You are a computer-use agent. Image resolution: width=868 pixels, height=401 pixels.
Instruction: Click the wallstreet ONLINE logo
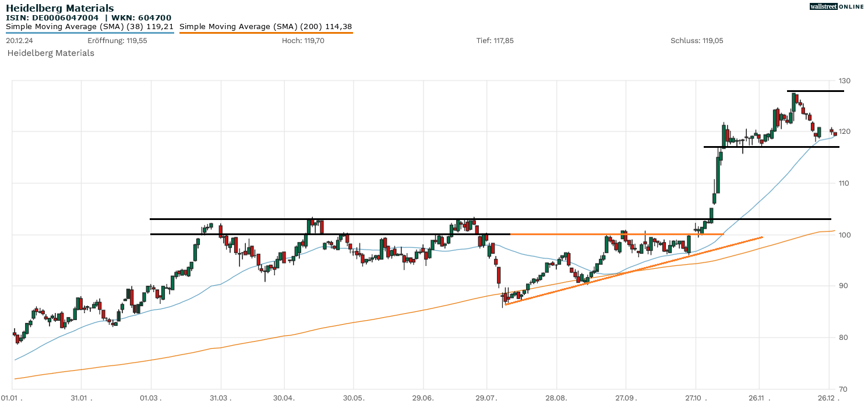(x=837, y=6)
